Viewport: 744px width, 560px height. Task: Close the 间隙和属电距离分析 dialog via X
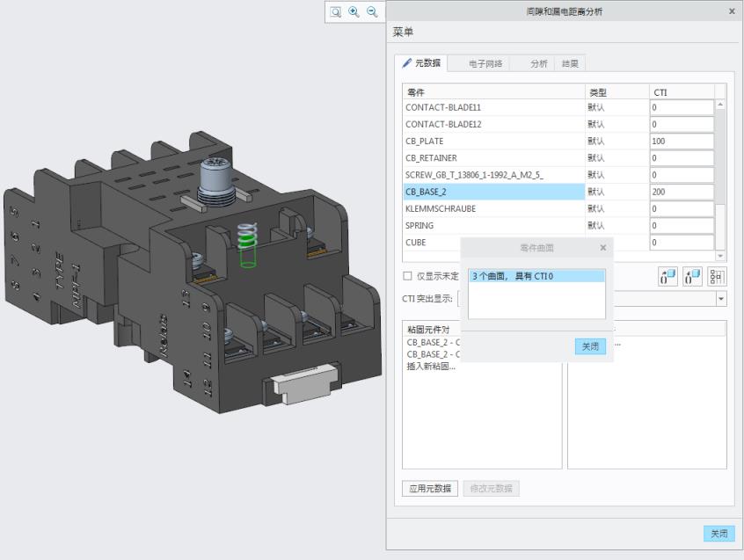click(x=732, y=11)
